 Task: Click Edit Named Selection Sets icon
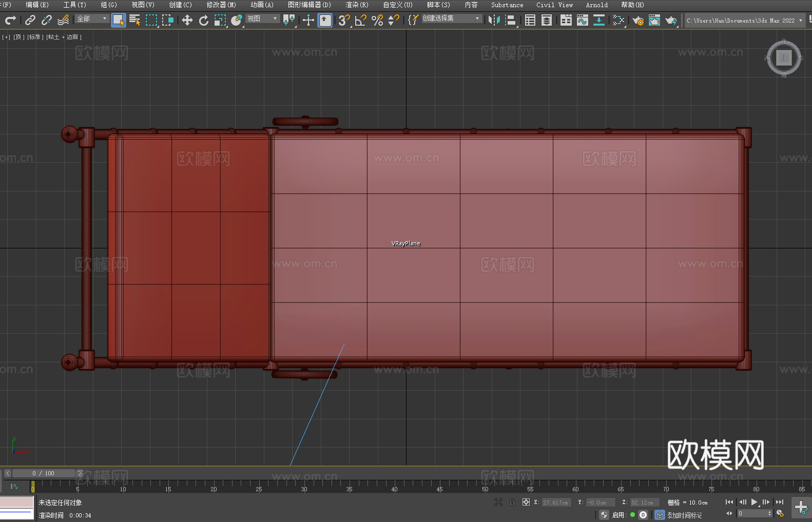413,20
